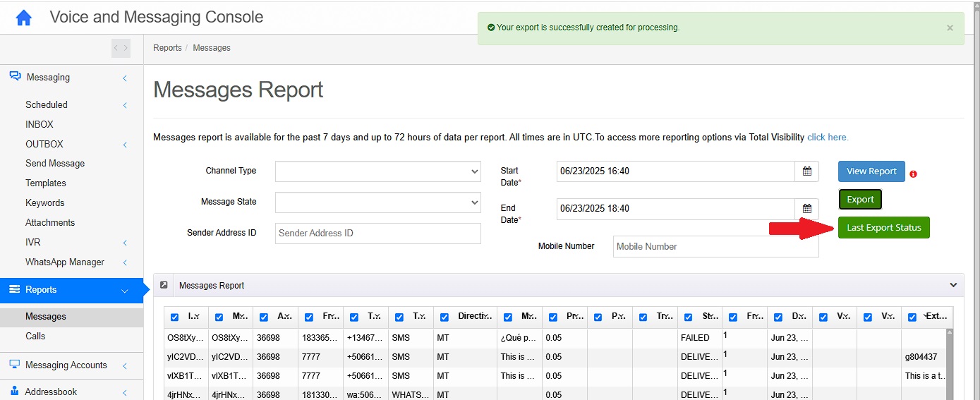This screenshot has height=400, width=980.
Task: Select Calls under Reports
Action: pos(35,336)
